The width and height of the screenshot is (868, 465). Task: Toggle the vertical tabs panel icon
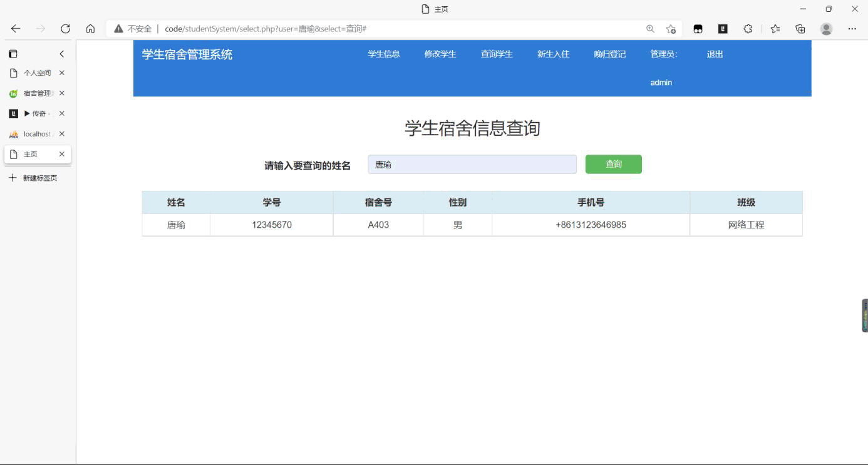click(x=13, y=54)
